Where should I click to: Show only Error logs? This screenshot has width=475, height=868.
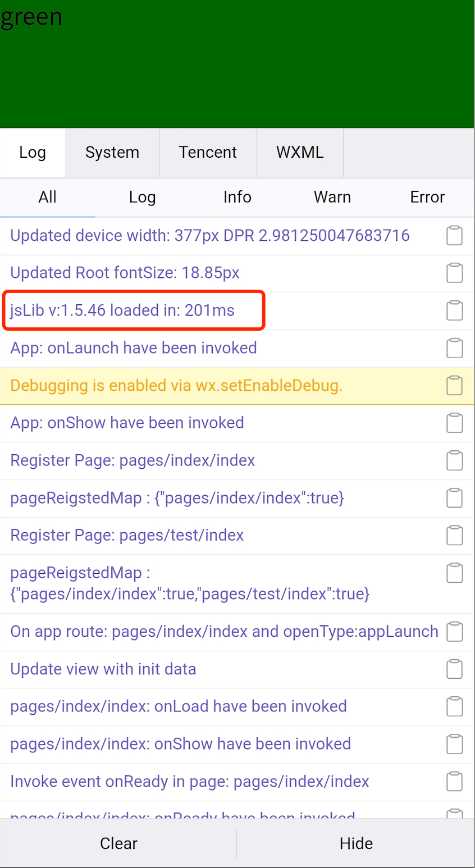427,197
